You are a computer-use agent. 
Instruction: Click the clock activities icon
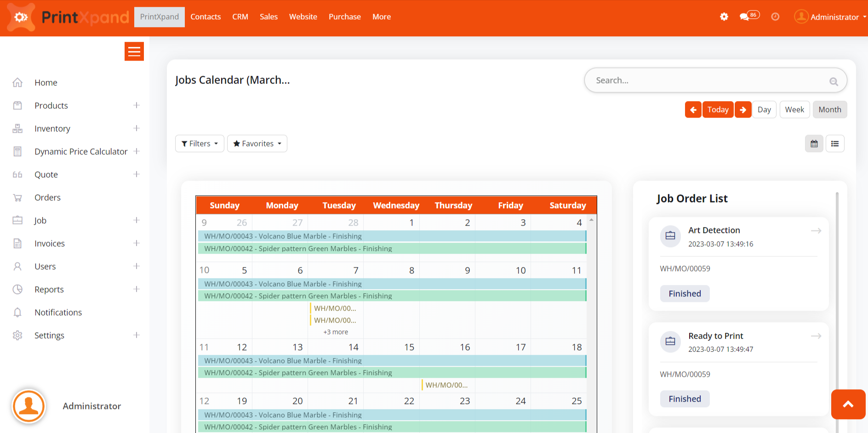(x=775, y=17)
